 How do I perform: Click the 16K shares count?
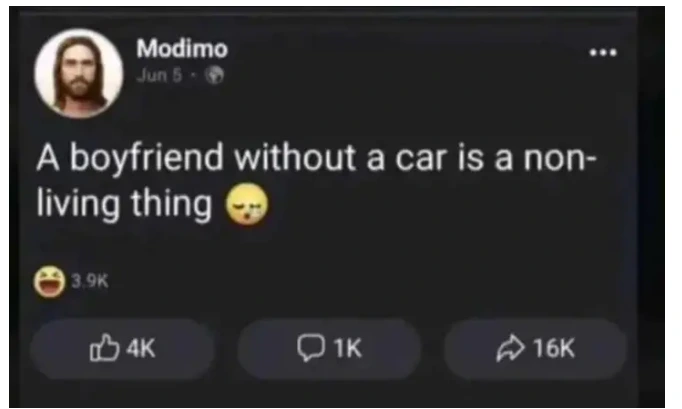pyautogui.click(x=554, y=348)
